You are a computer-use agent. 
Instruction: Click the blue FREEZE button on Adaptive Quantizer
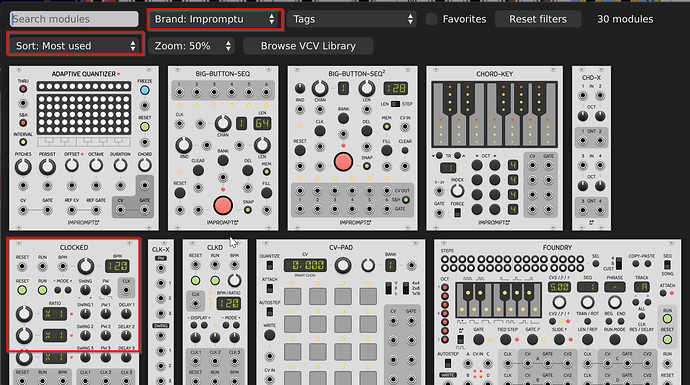(x=145, y=90)
